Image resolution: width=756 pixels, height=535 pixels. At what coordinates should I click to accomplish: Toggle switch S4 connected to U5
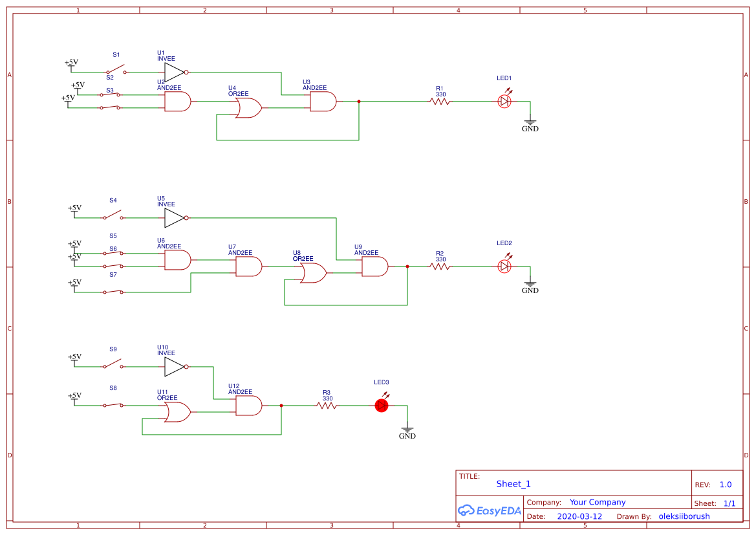(113, 216)
